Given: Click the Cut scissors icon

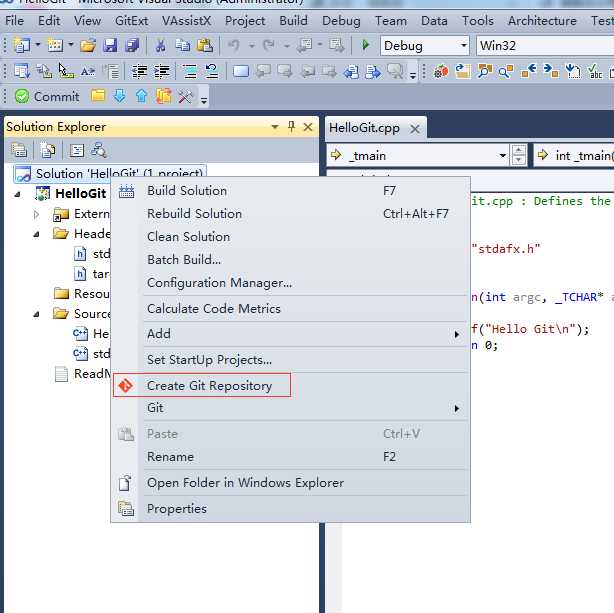Looking at the screenshot, I should click(x=160, y=46).
